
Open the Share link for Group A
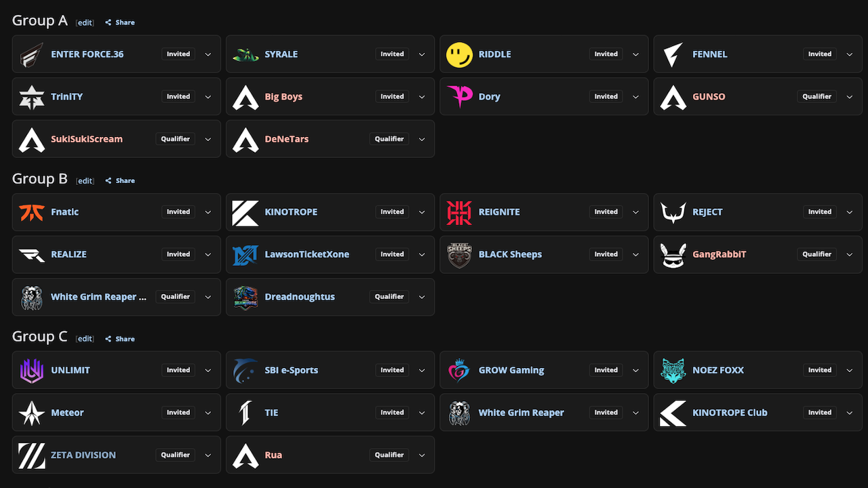click(120, 22)
